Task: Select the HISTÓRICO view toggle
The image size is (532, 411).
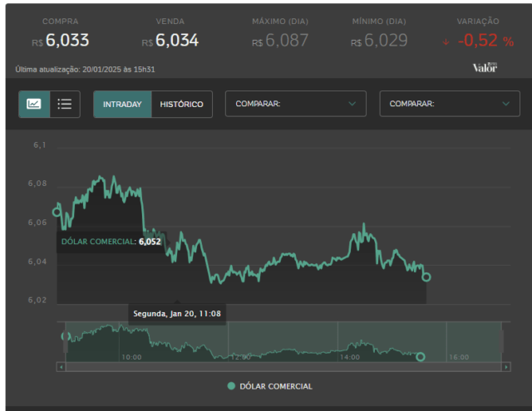Action: tap(182, 104)
